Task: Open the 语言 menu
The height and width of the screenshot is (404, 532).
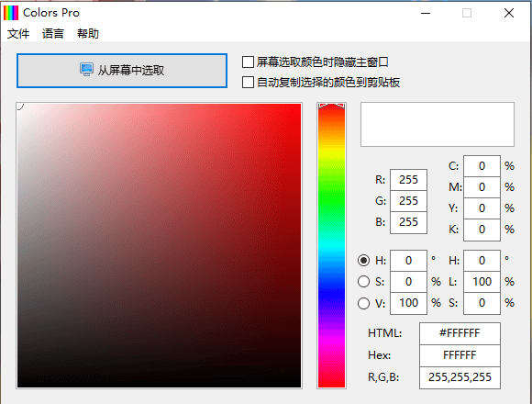Action: [x=53, y=34]
